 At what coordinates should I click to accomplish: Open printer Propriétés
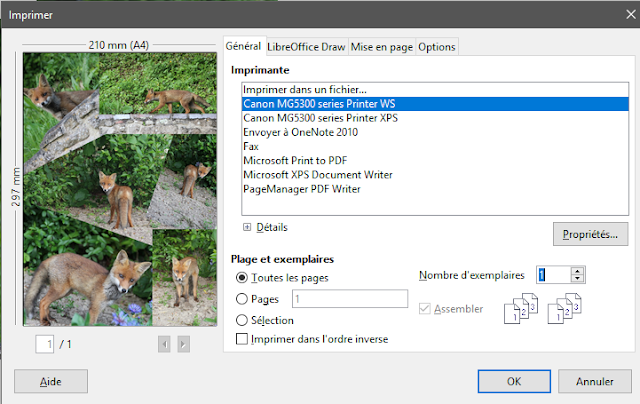(590, 234)
